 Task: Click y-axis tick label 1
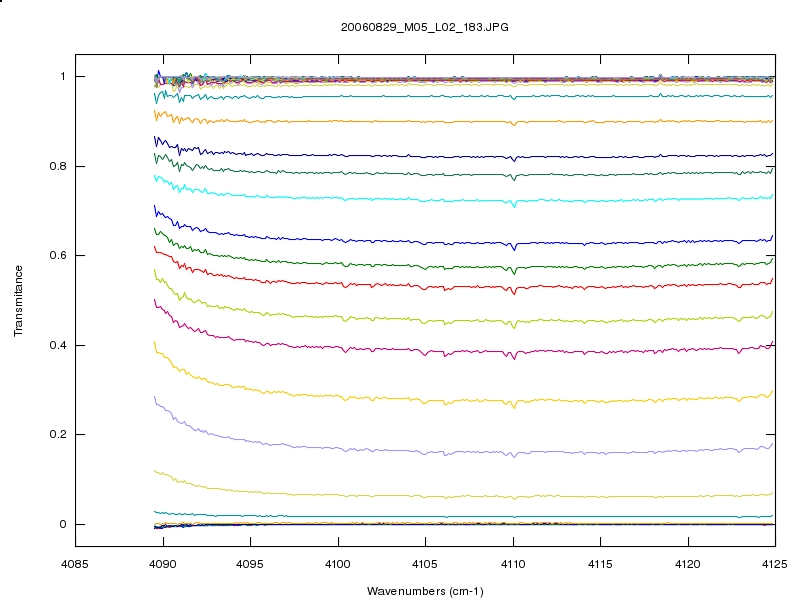(63, 77)
